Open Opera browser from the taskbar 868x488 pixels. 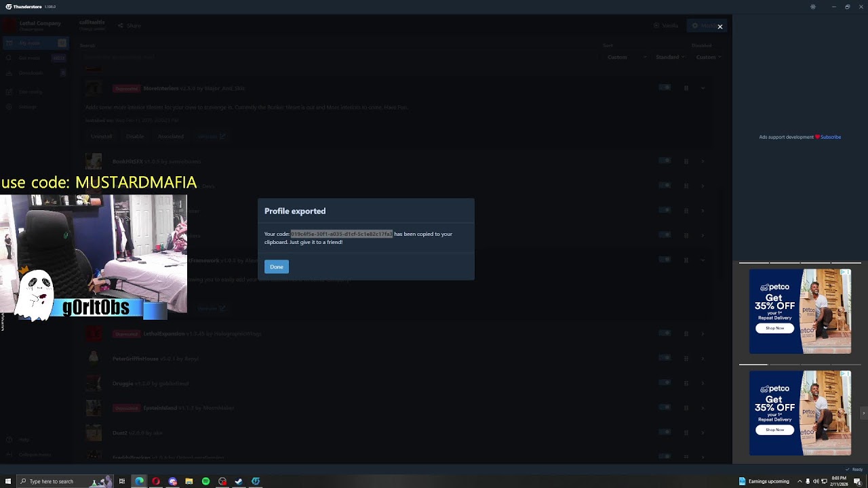[156, 481]
